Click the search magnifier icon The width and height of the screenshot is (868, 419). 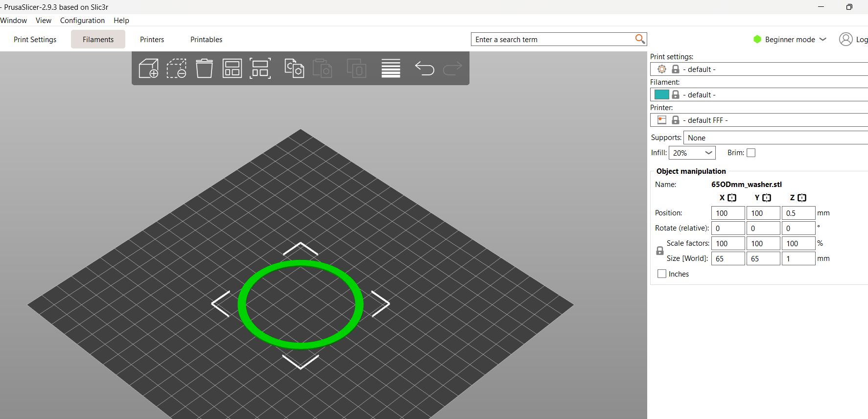(639, 39)
